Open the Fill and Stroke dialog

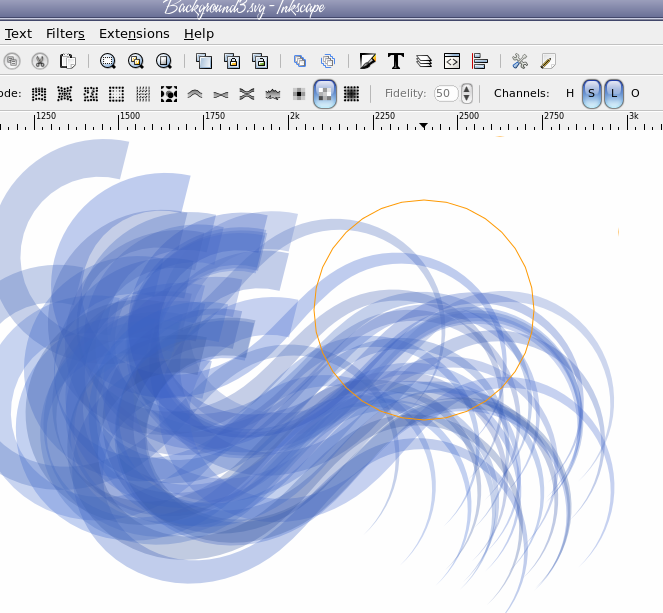pyautogui.click(x=368, y=61)
